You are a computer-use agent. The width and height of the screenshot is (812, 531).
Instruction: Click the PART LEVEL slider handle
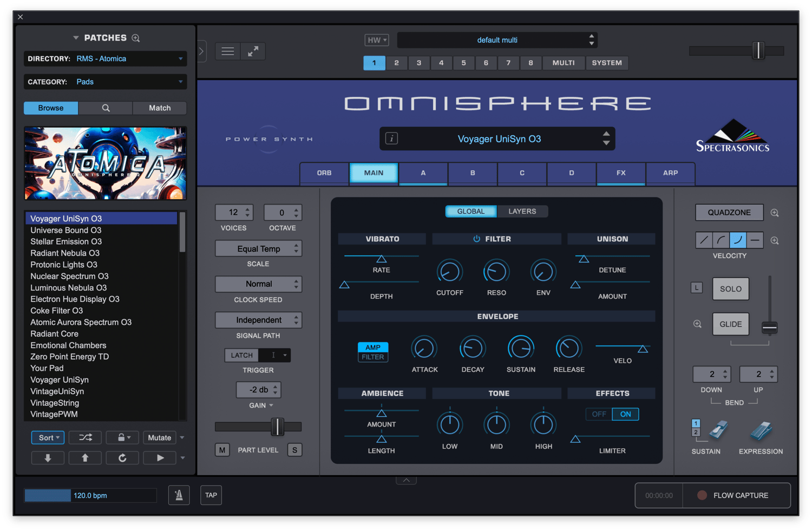[277, 427]
